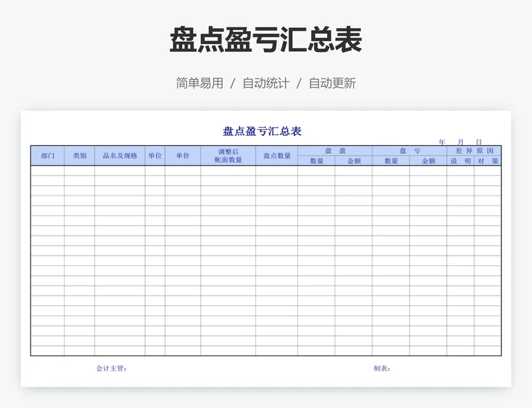The image size is (532, 408).
Task: Select the 盘点数量 column header
Action: pos(277,156)
